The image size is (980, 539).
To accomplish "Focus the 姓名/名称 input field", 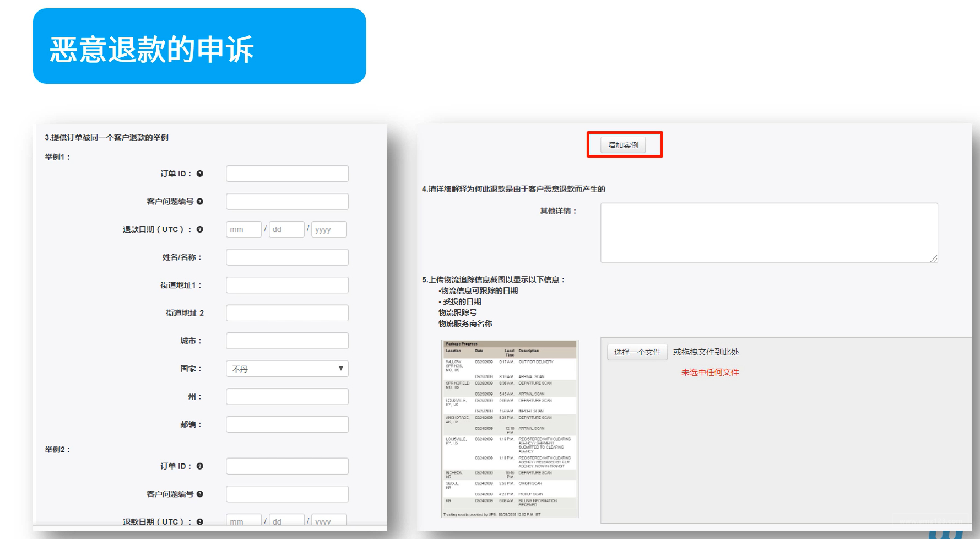I will click(x=287, y=257).
